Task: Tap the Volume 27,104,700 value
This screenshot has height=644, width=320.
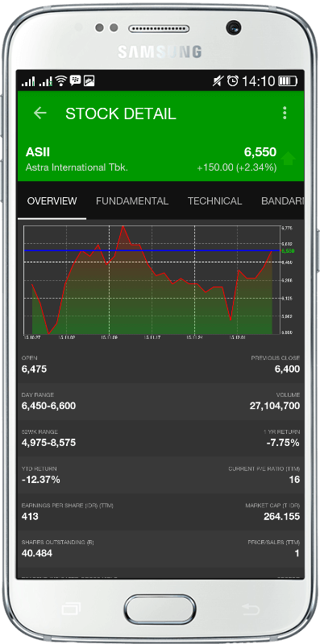Action: click(275, 406)
